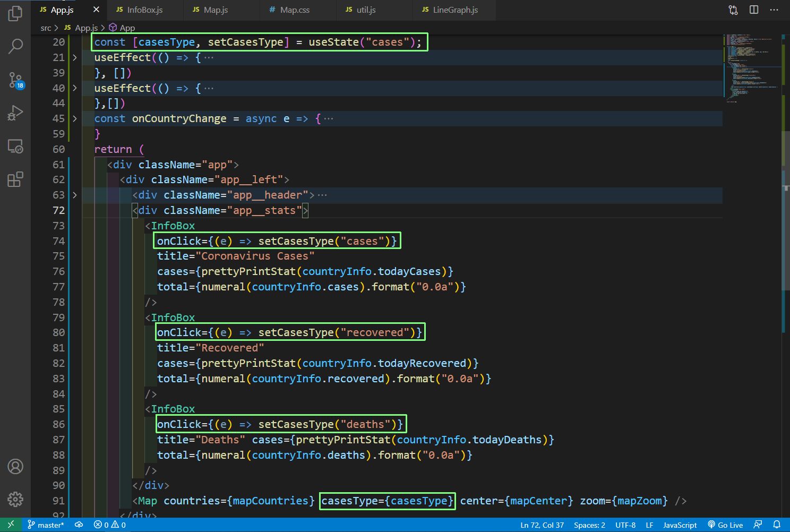This screenshot has width=790, height=532.
Task: Click useState("cases") on line 20
Action: point(362,42)
